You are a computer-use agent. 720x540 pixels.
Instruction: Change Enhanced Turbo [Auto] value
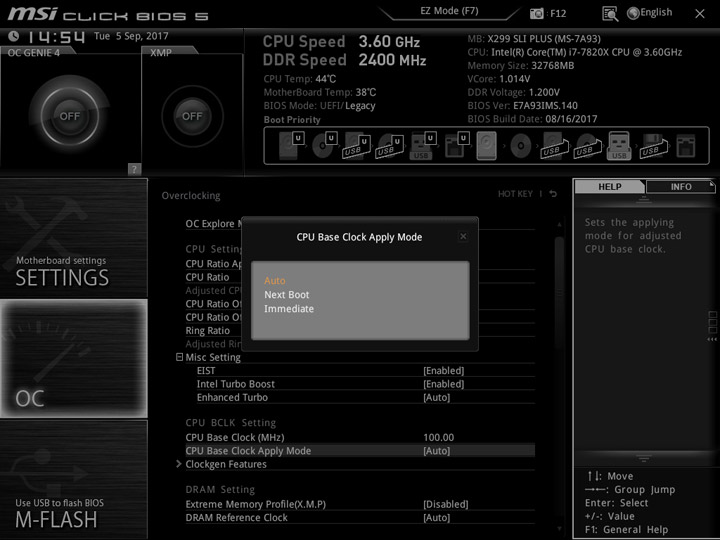[x=437, y=397]
